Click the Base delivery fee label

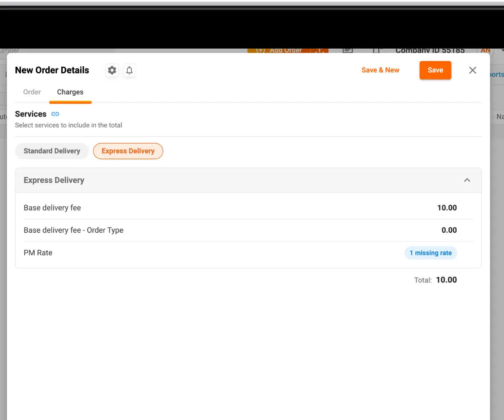[52, 207]
